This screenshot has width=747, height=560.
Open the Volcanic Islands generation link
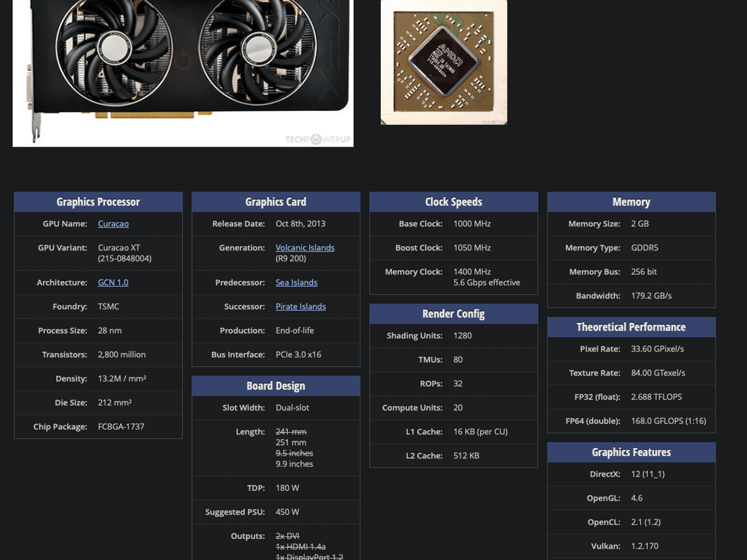305,248
